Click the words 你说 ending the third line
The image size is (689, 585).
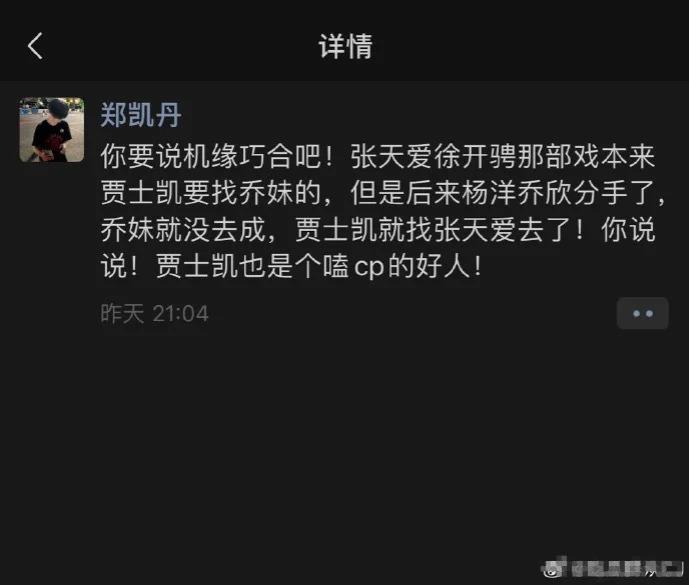[628, 229]
